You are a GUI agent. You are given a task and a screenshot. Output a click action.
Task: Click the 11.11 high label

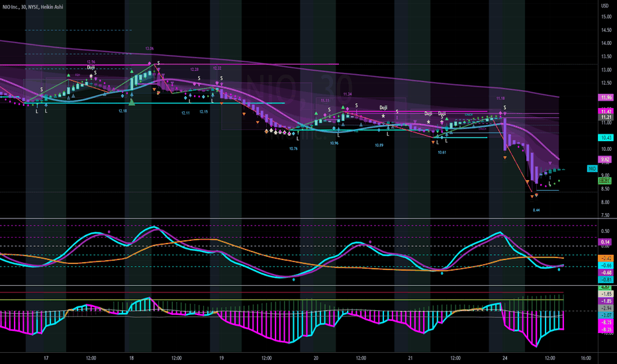[325, 101]
